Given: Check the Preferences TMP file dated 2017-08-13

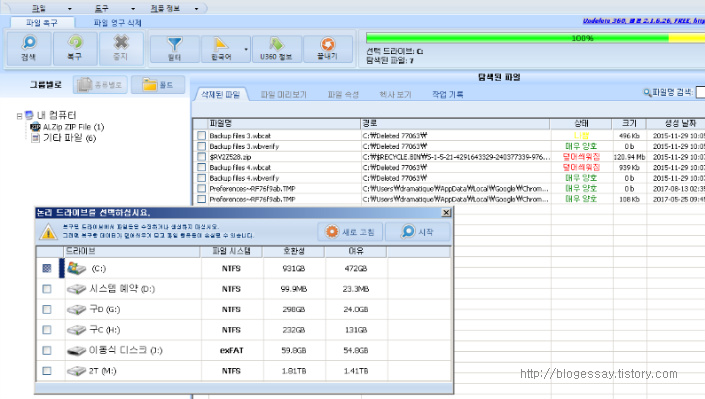Looking at the screenshot, I should (201, 188).
